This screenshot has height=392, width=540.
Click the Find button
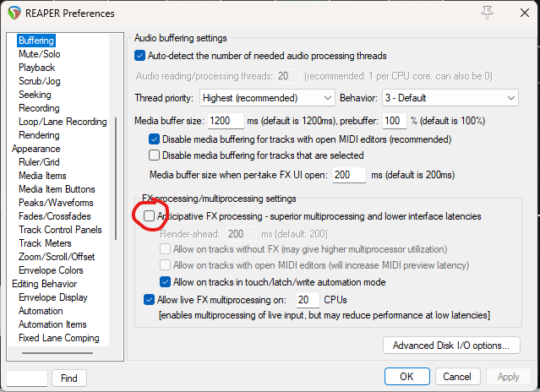[69, 378]
